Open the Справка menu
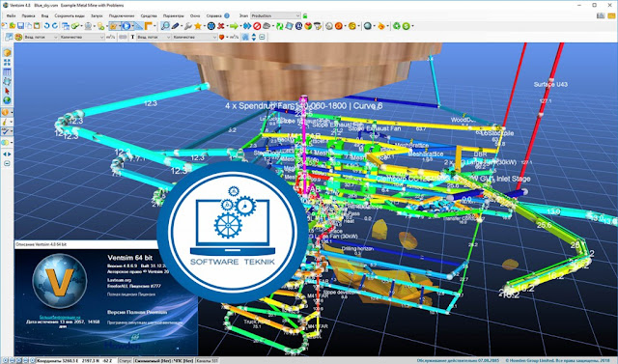Viewport: 618px width, 364px height. (214, 15)
